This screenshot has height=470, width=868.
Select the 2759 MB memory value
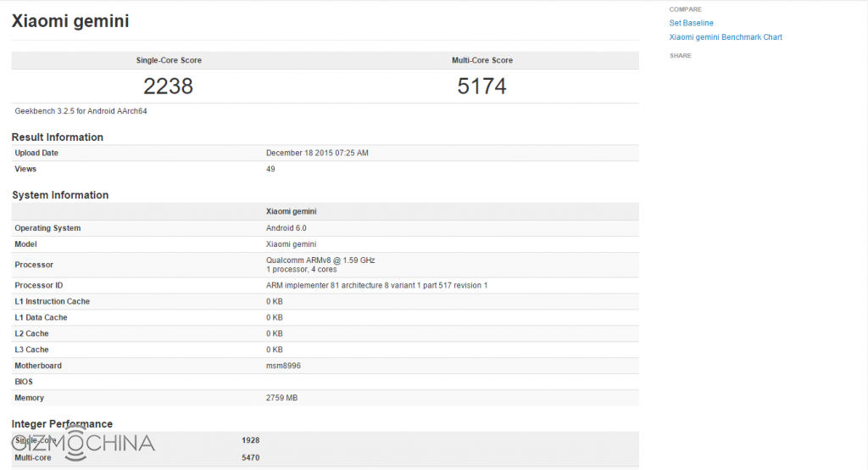(x=281, y=398)
